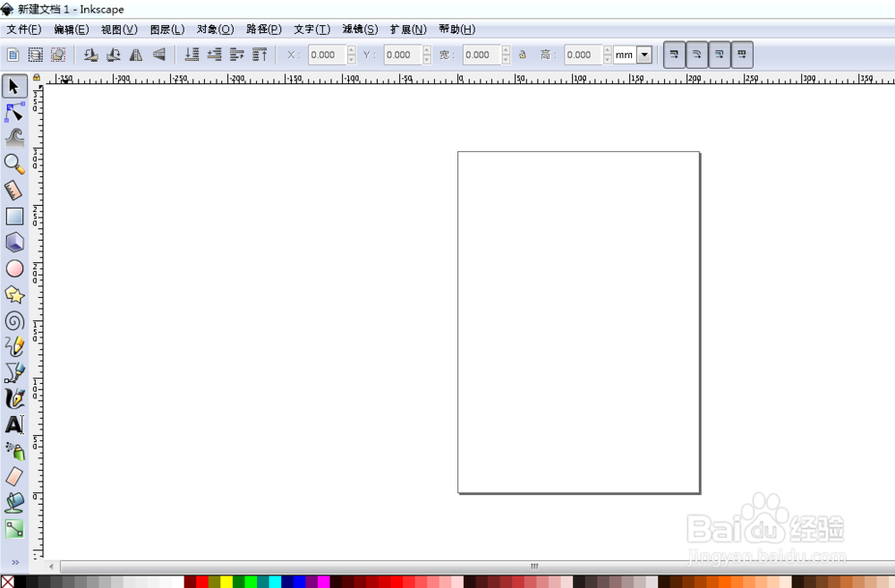Select the Node editing tool
895x588 pixels.
tap(14, 113)
